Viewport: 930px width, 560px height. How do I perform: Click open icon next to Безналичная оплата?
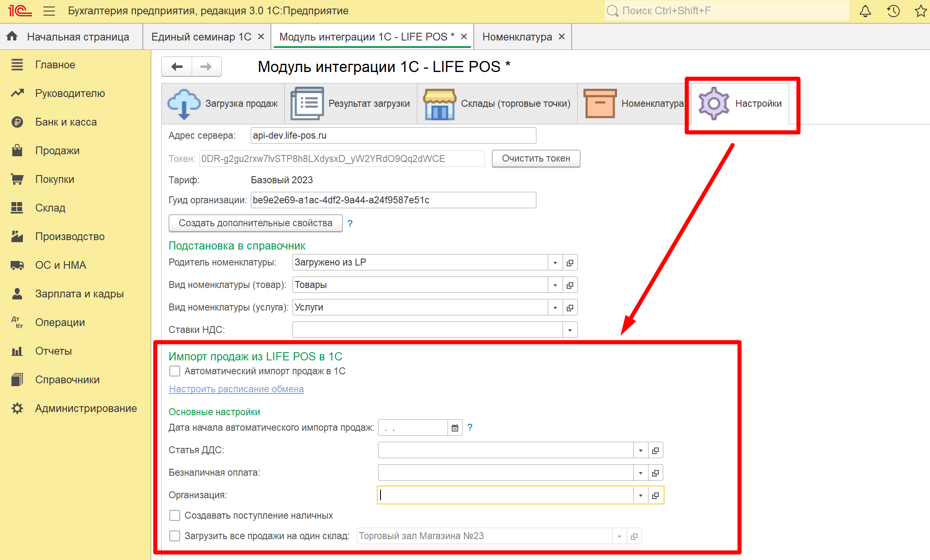tap(655, 473)
